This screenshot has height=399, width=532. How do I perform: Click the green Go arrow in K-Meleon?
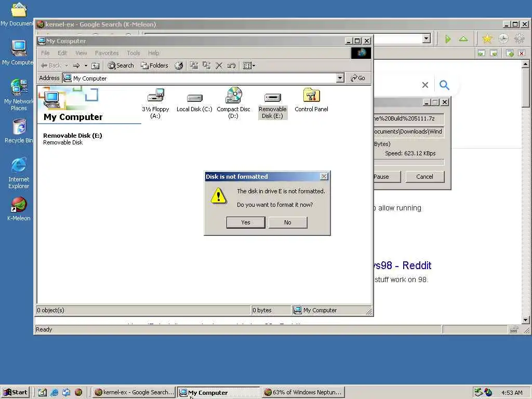click(x=448, y=39)
